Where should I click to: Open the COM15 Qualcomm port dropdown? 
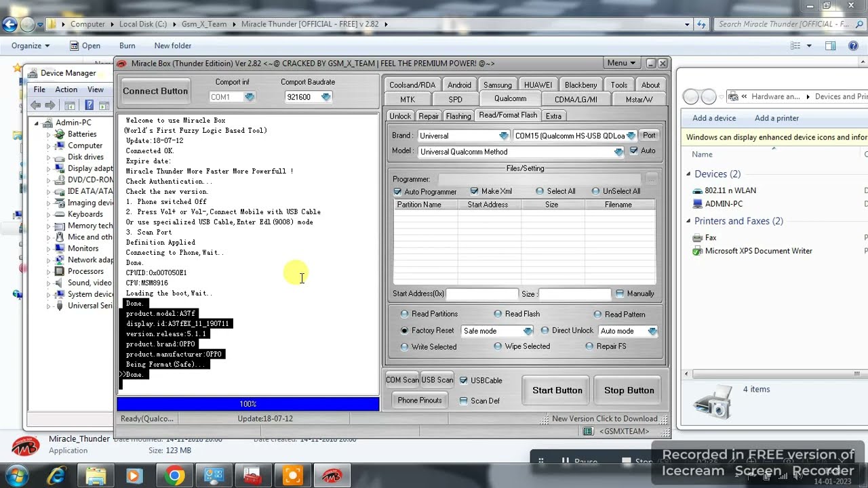pos(631,136)
